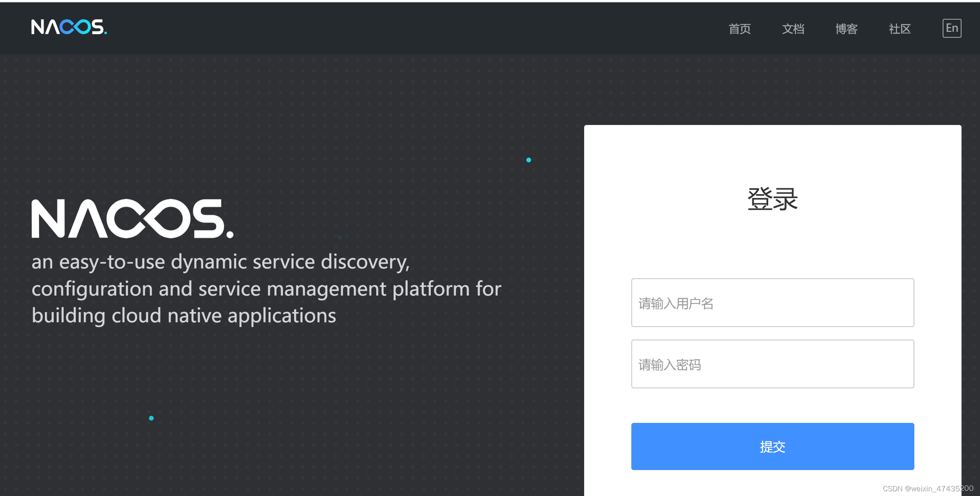Viewport: 980px width, 496px height.
Task: Click the small NACOS logo in header
Action: [x=69, y=27]
